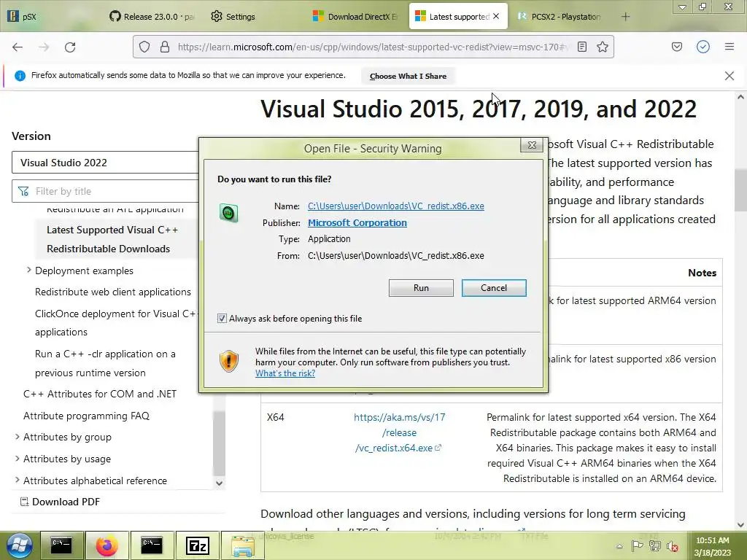Cancel the Open File security warning

[494, 287]
